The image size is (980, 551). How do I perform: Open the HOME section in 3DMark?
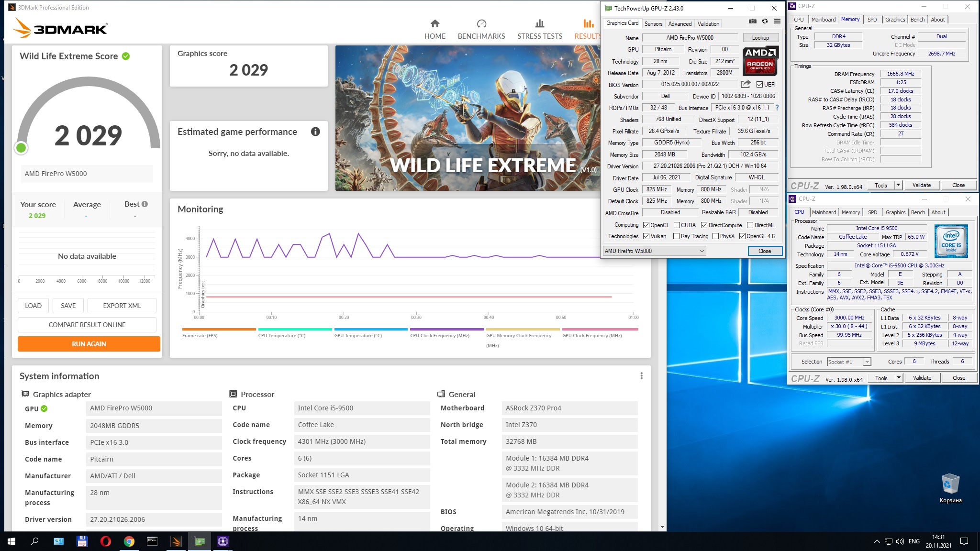tap(434, 29)
